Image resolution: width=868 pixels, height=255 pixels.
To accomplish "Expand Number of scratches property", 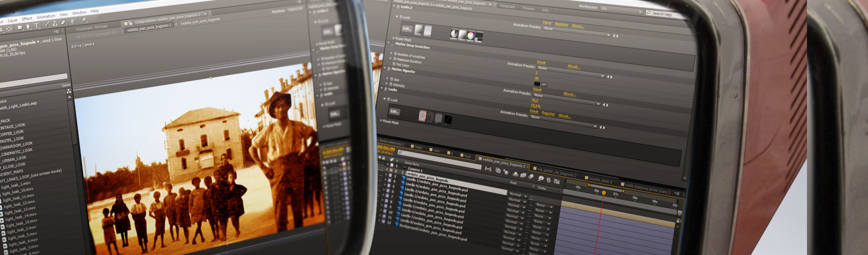I will point(391,53).
